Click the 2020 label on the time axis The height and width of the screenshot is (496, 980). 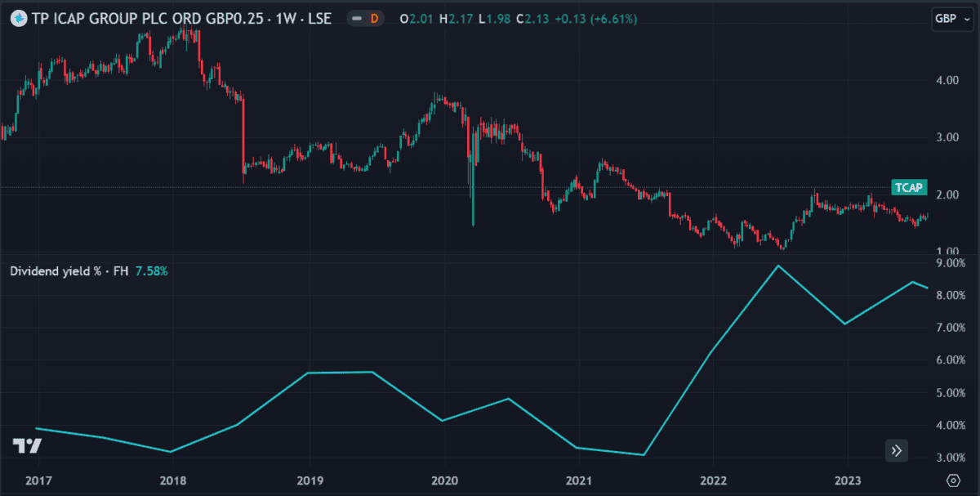[443, 480]
